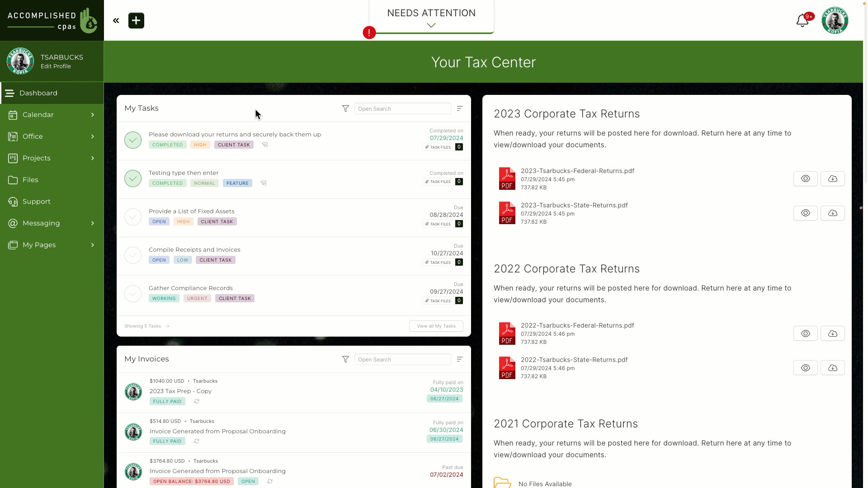Navigate to the Files section
The image size is (868, 488).
pos(30,179)
